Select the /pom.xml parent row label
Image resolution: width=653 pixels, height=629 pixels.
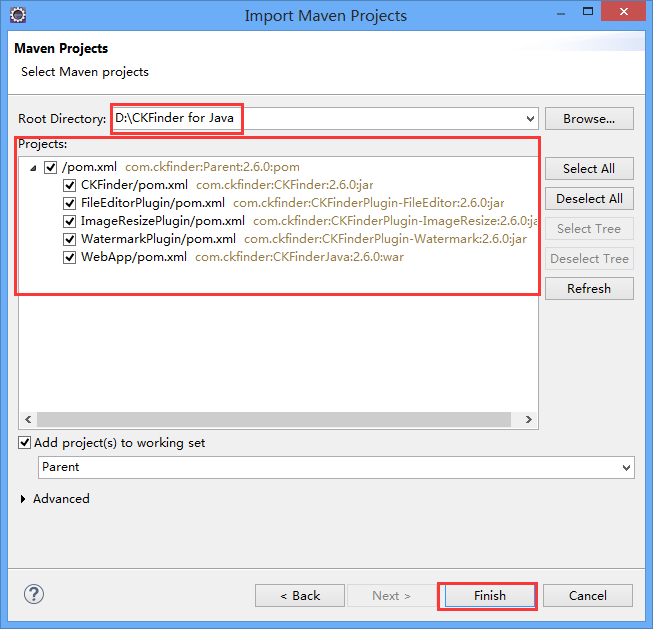coord(89,167)
